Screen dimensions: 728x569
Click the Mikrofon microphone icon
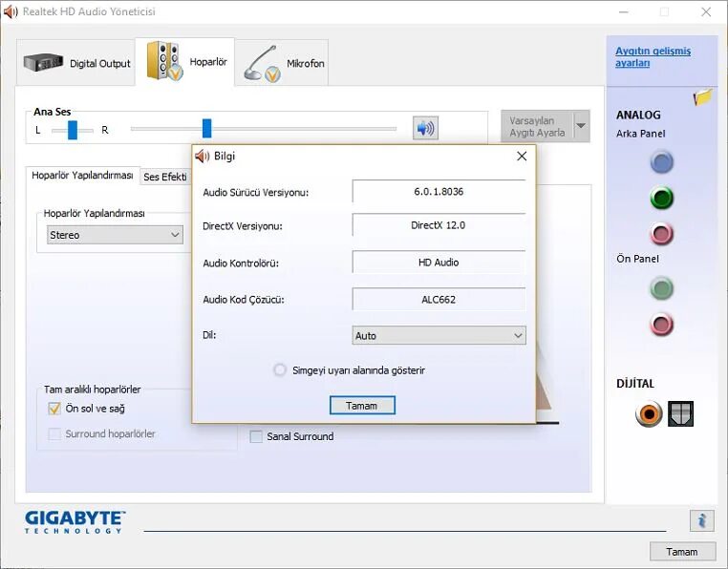[x=262, y=64]
